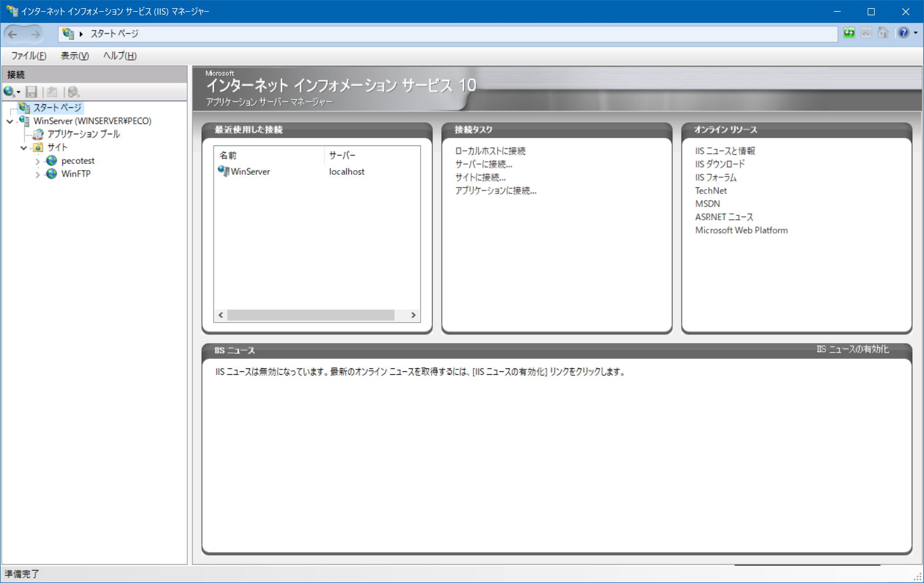Click IIS ニュースの有効化 link
This screenshot has height=583, width=924.
tap(852, 349)
